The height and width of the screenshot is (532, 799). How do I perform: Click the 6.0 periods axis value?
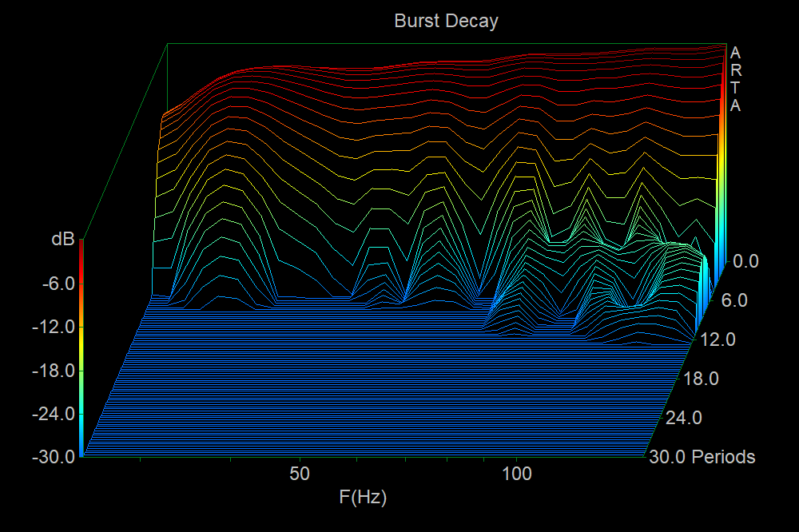point(734,301)
